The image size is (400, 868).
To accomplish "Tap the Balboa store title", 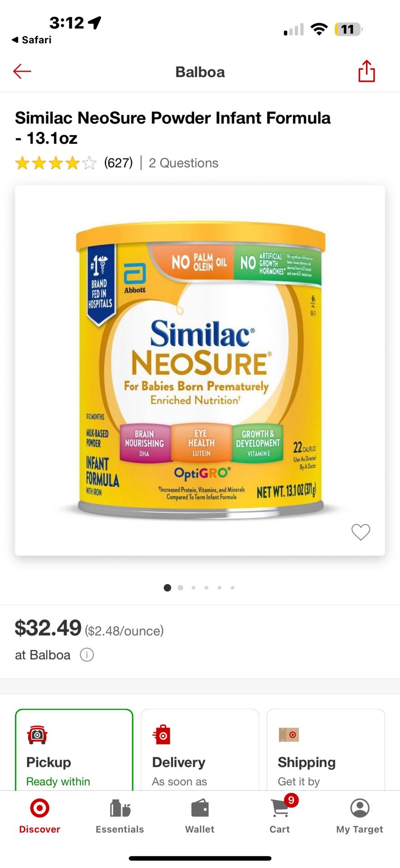I will pos(200,72).
